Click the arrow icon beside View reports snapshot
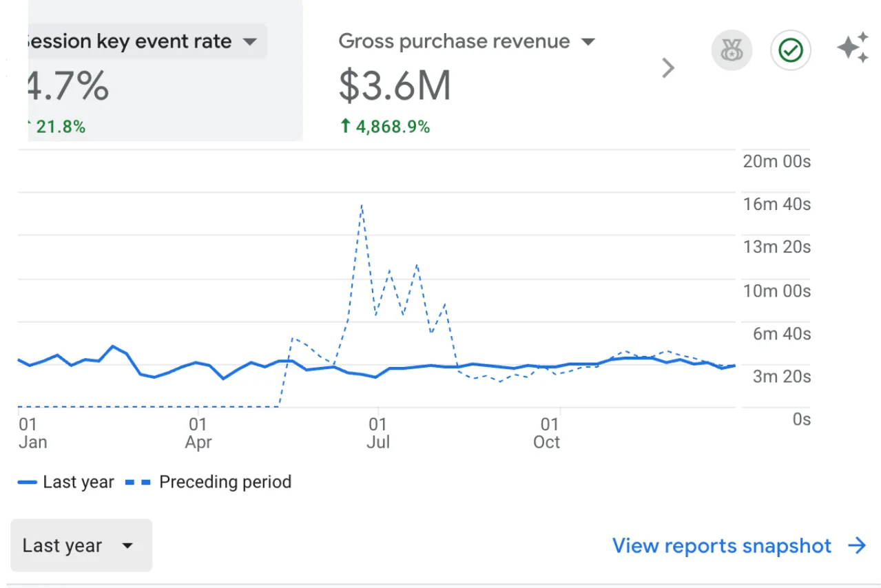This screenshot has width=881, height=588. [857, 546]
